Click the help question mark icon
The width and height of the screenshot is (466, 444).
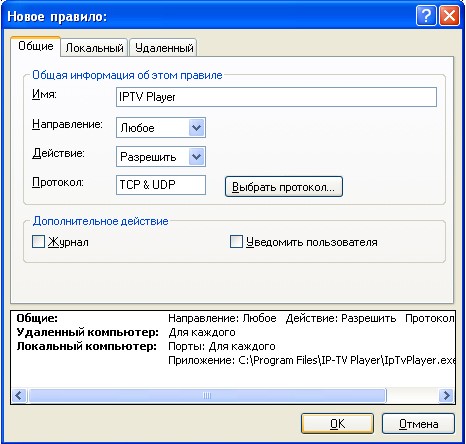point(426,16)
